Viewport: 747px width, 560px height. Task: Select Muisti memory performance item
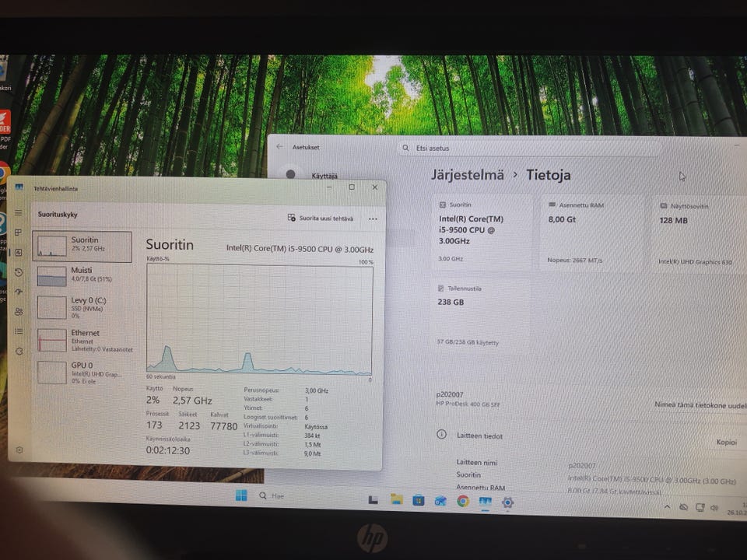coord(82,276)
